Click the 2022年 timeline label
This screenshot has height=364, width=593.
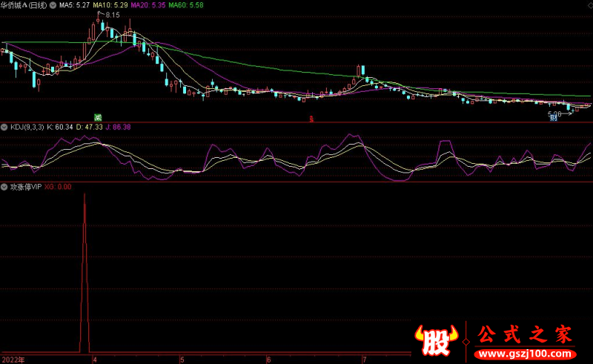tap(13, 360)
